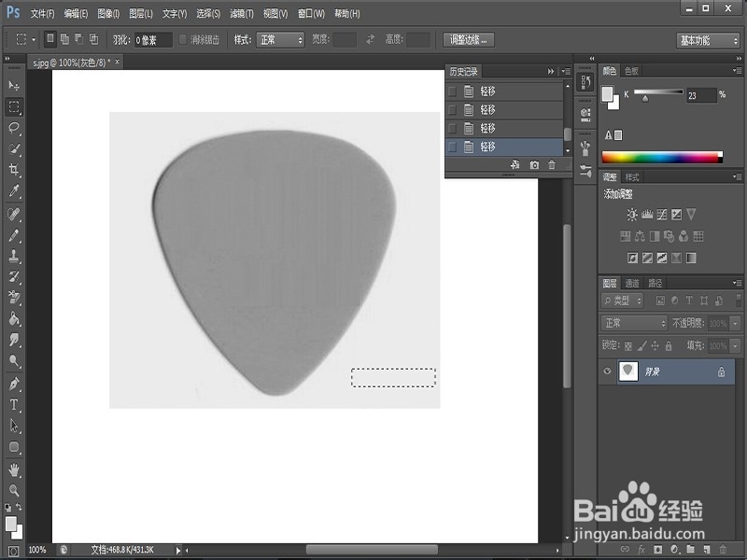Open the layer blend mode dropdown

pos(634,323)
